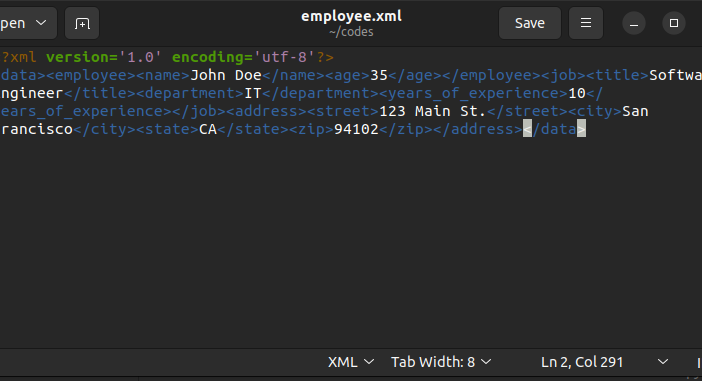Click the value 94102 in zip tag
Image resolution: width=702 pixels, height=381 pixels.
[356, 129]
